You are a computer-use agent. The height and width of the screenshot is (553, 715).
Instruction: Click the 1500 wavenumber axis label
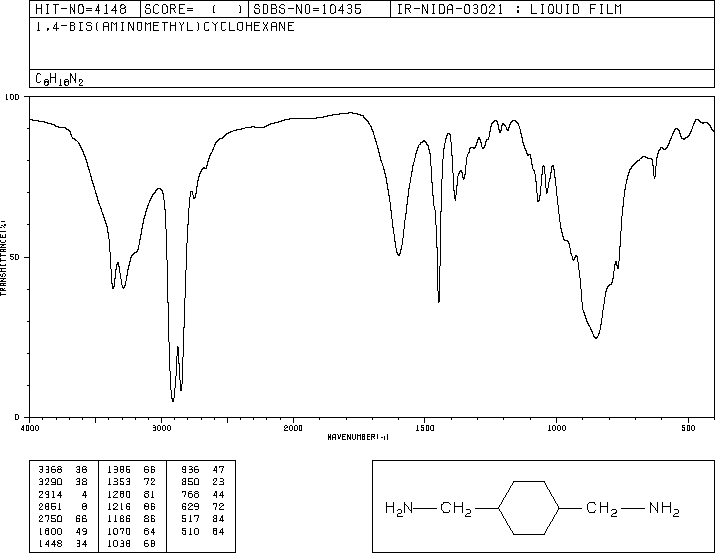pyautogui.click(x=425, y=428)
